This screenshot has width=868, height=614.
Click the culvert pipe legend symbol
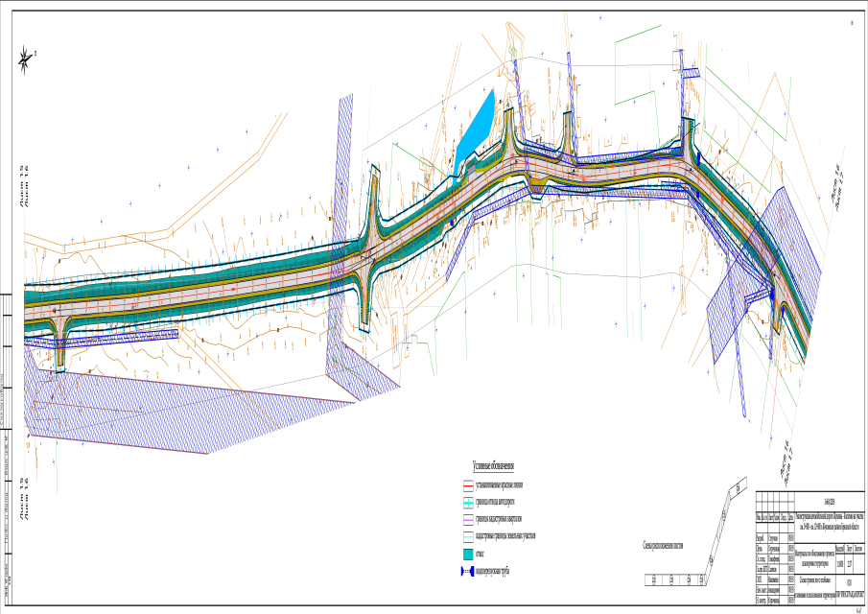pos(470,572)
